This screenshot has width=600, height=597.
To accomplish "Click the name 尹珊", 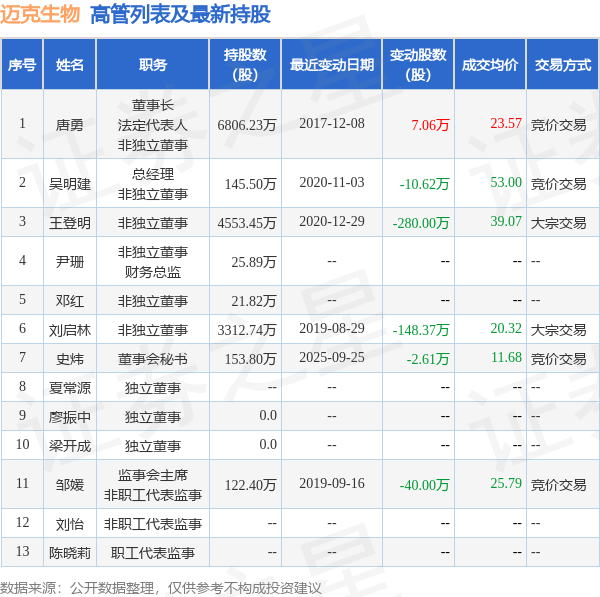I will [x=69, y=262].
